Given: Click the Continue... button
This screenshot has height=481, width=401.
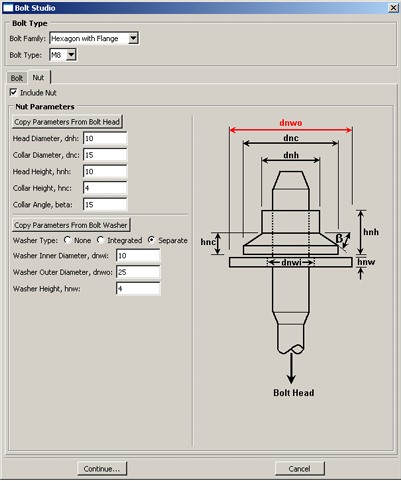Looking at the screenshot, I should tap(102, 469).
